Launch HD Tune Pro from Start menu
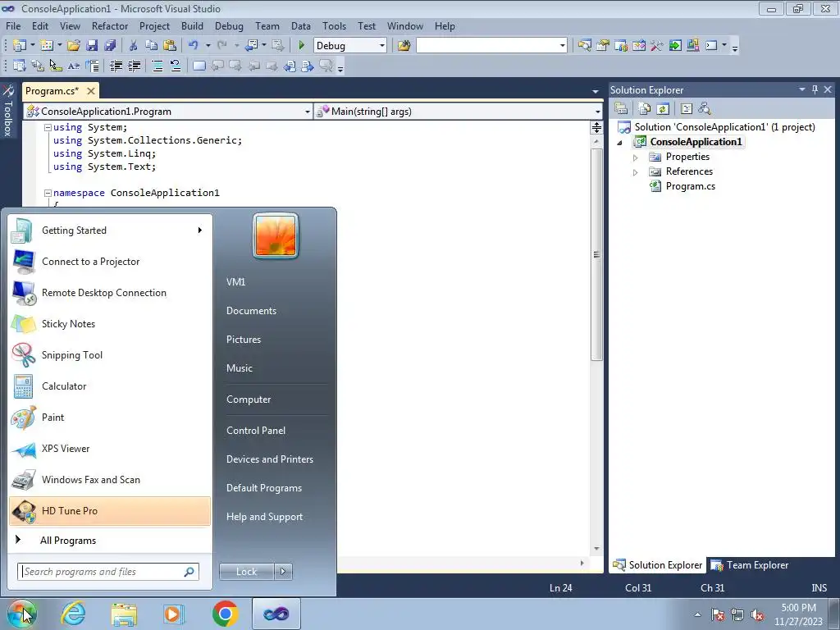Image resolution: width=840 pixels, height=630 pixels. (x=110, y=511)
